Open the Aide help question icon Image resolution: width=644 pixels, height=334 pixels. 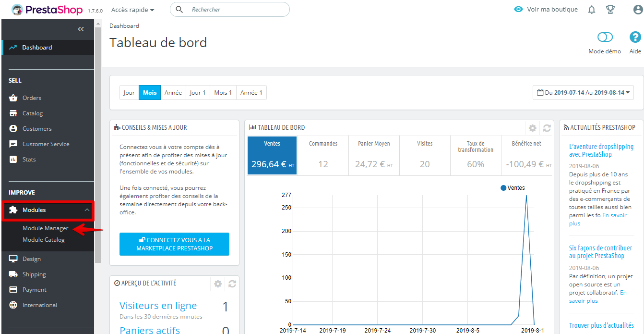(635, 37)
